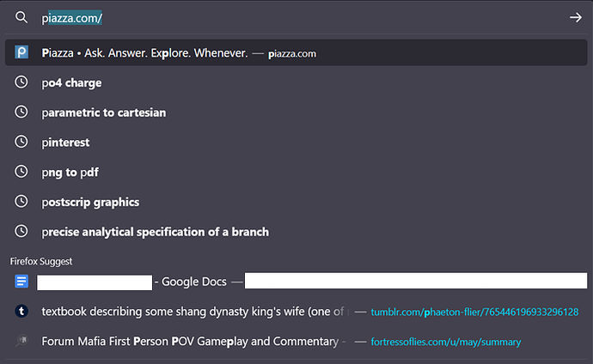The height and width of the screenshot is (364, 593).
Task: Click the Firefox Suggest section label
Action: pos(41,261)
